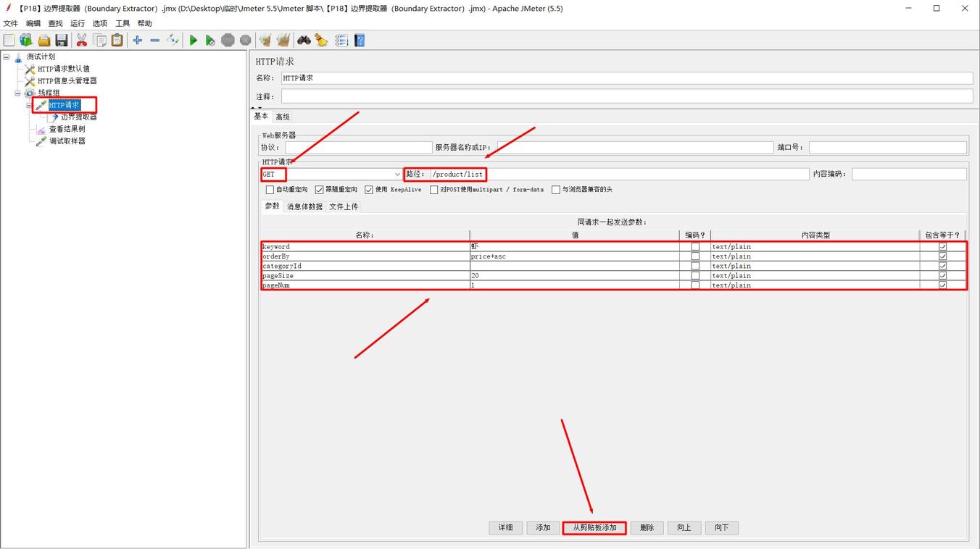Viewport: 980px width, 549px height.
Task: Open the Help icon in toolbar
Action: (x=360, y=41)
